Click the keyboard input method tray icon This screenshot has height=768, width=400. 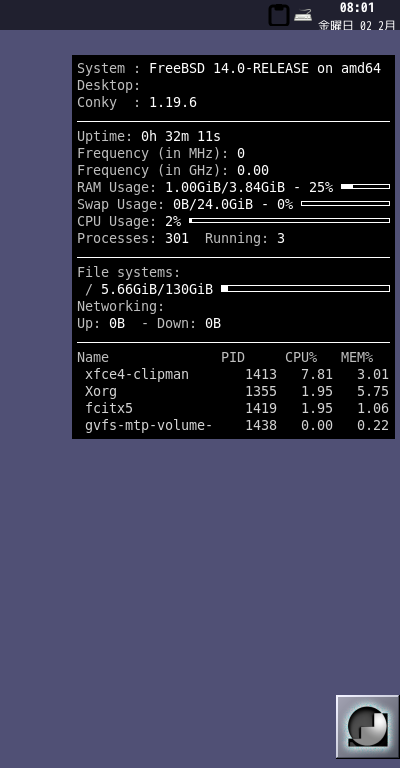coord(303,15)
